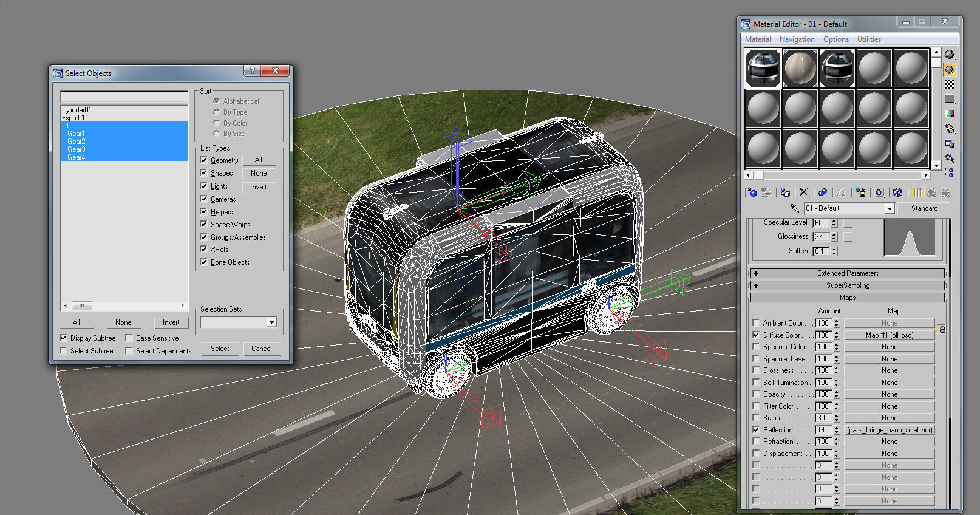Click Make Unique icon
Image resolution: width=980 pixels, height=515 pixels.
pos(841,193)
